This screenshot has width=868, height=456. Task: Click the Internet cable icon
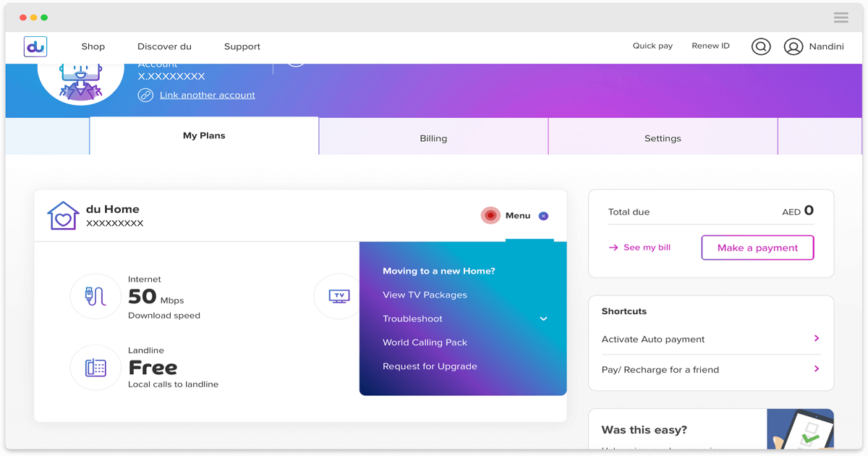pyautogui.click(x=95, y=296)
